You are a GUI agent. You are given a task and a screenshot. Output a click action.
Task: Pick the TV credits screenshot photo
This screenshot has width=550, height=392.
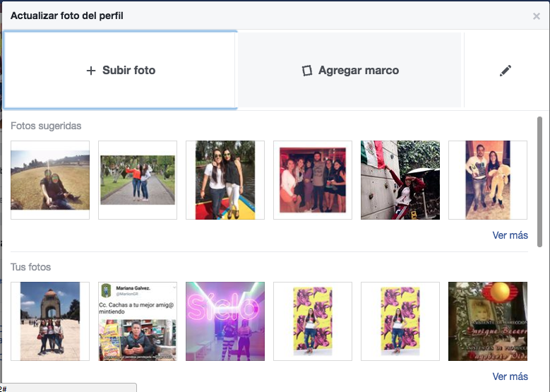tap(488, 321)
